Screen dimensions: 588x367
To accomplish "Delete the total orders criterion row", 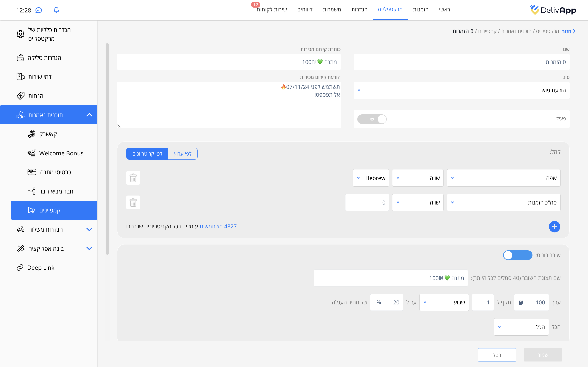I will (133, 202).
